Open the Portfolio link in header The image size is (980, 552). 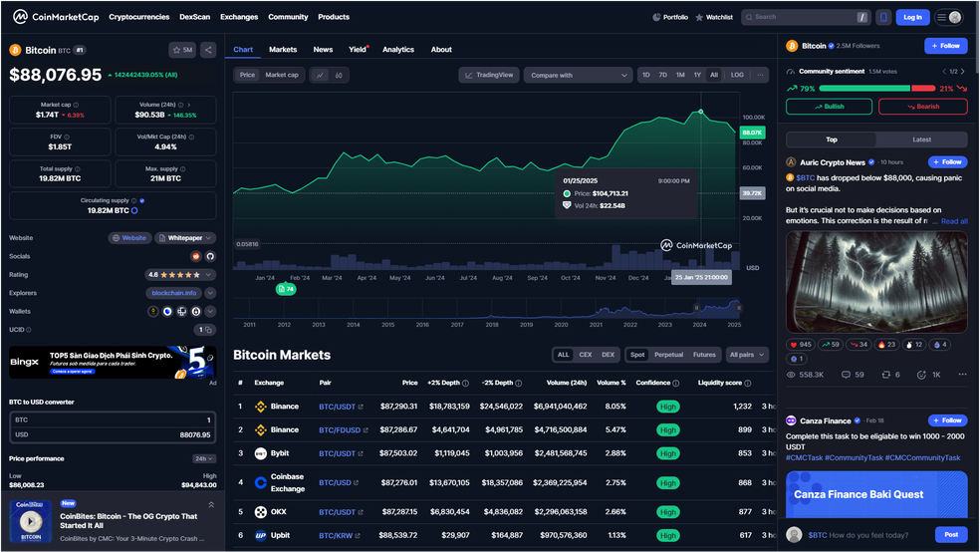[x=670, y=18]
